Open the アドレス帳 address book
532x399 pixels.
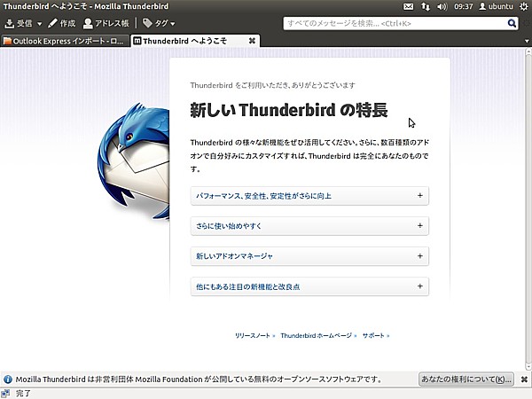[106, 23]
